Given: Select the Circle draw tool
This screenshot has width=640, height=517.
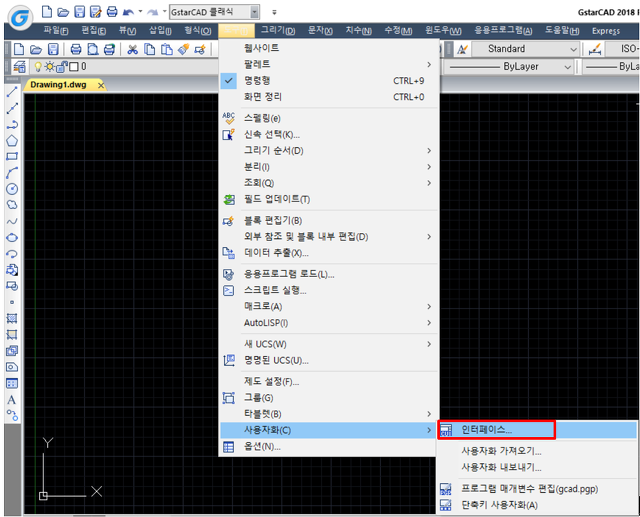Looking at the screenshot, I should [12, 189].
